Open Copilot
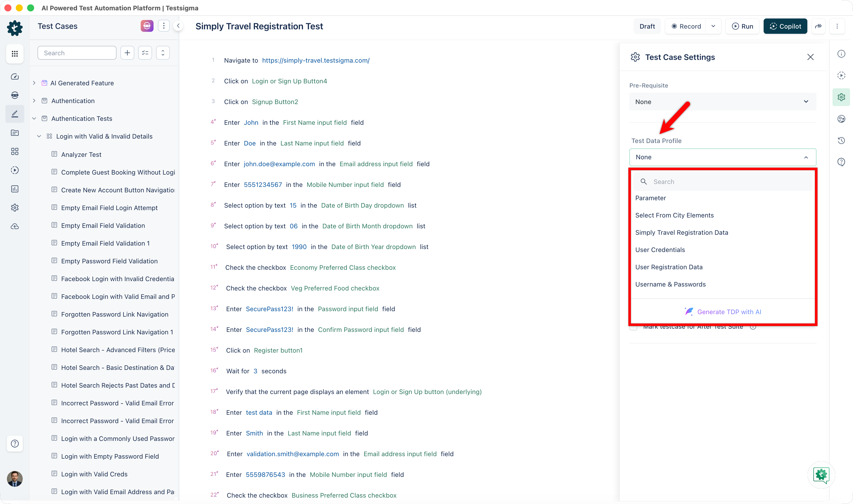Screen dimensions: 853x504 pos(785,26)
